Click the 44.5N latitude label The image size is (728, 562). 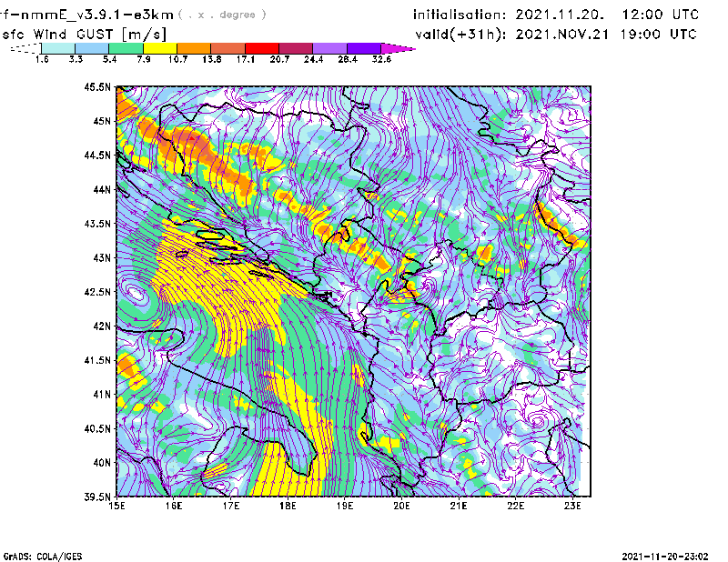point(97,155)
